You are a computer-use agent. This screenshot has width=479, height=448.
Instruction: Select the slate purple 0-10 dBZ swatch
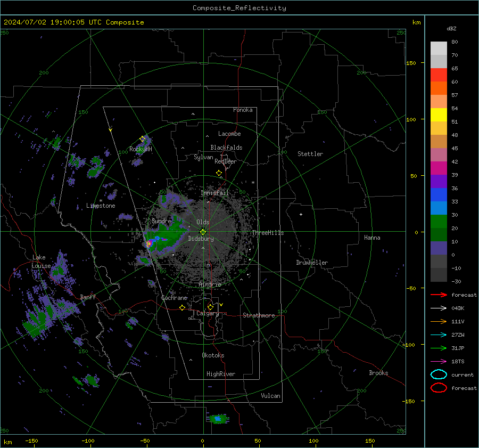[x=439, y=248]
